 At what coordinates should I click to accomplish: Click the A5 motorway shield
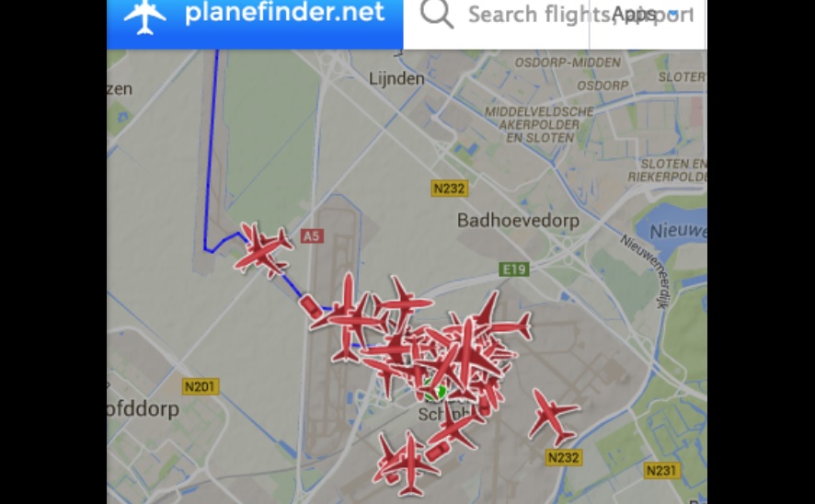tap(311, 236)
